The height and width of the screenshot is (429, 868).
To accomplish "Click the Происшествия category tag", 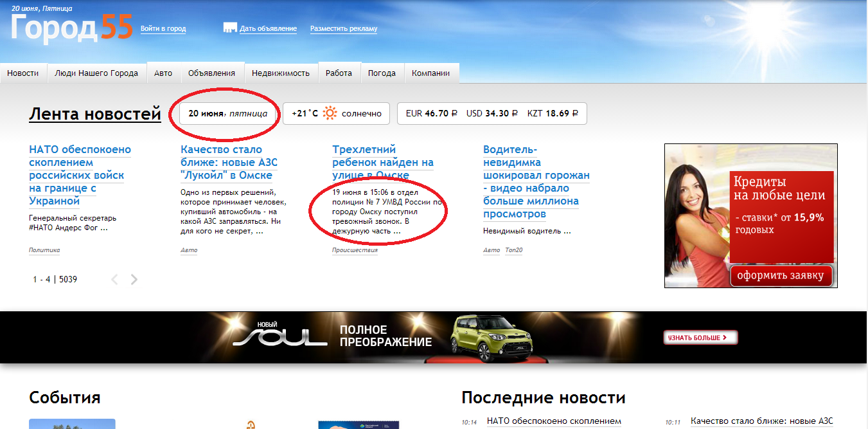I will (x=355, y=250).
